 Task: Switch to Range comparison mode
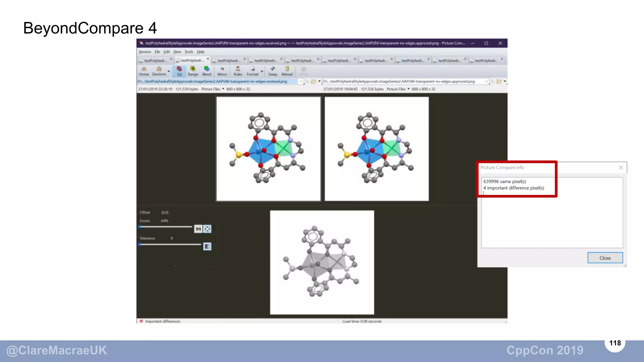coord(193,71)
